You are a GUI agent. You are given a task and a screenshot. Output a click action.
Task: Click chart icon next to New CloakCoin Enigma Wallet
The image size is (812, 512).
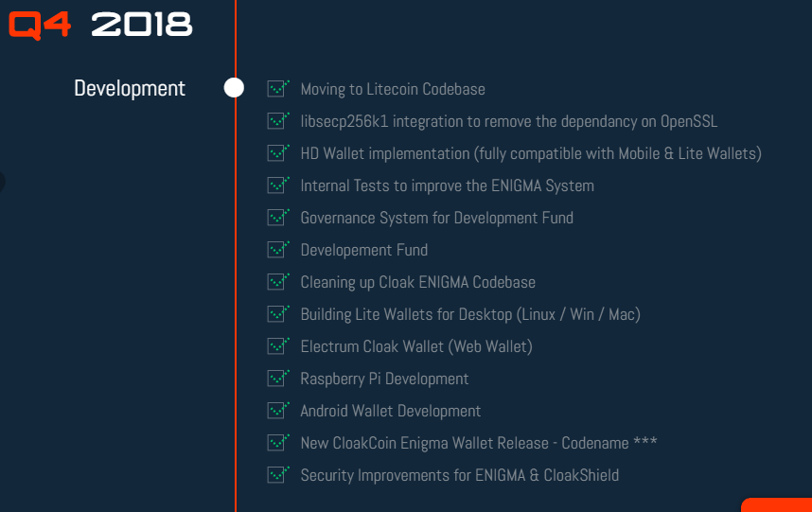(x=277, y=442)
